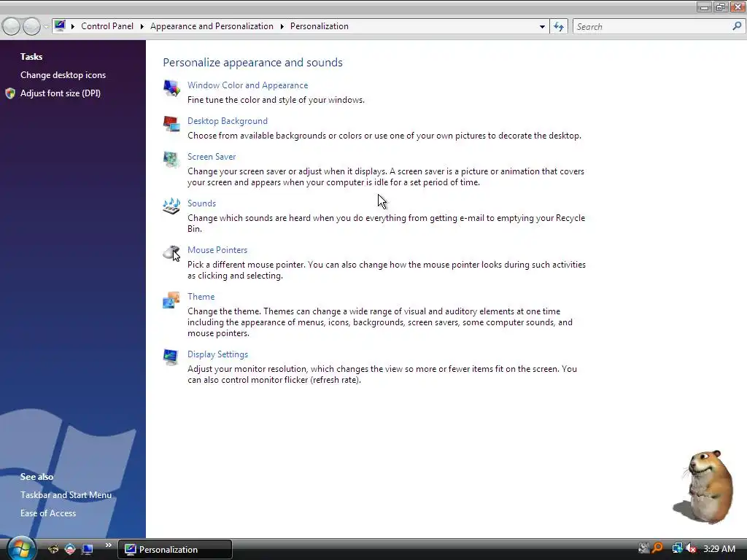Open the Theme link
The width and height of the screenshot is (747, 560).
pos(201,297)
